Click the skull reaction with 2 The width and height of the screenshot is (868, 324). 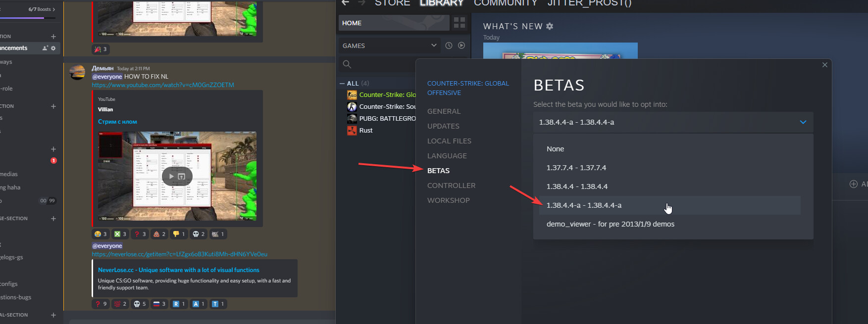point(199,234)
